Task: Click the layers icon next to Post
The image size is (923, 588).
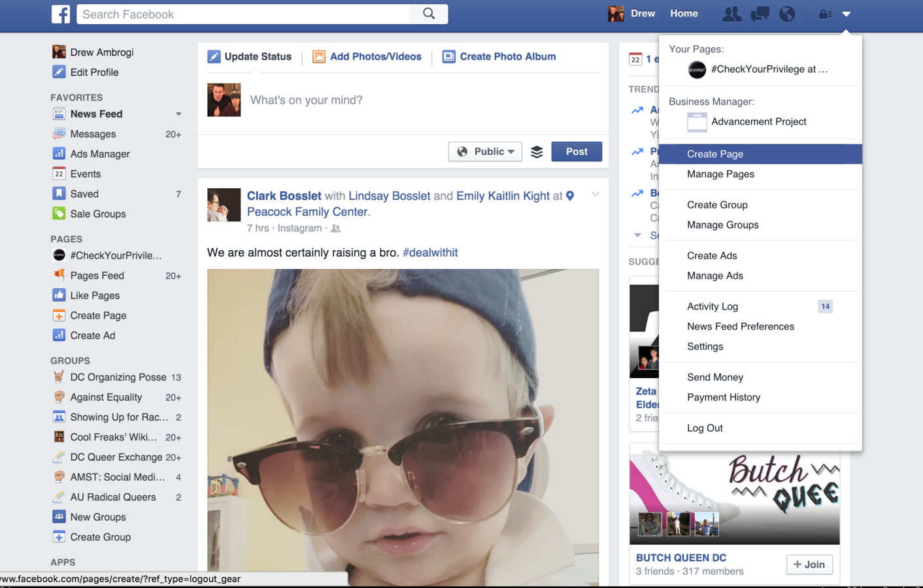Action: point(537,152)
